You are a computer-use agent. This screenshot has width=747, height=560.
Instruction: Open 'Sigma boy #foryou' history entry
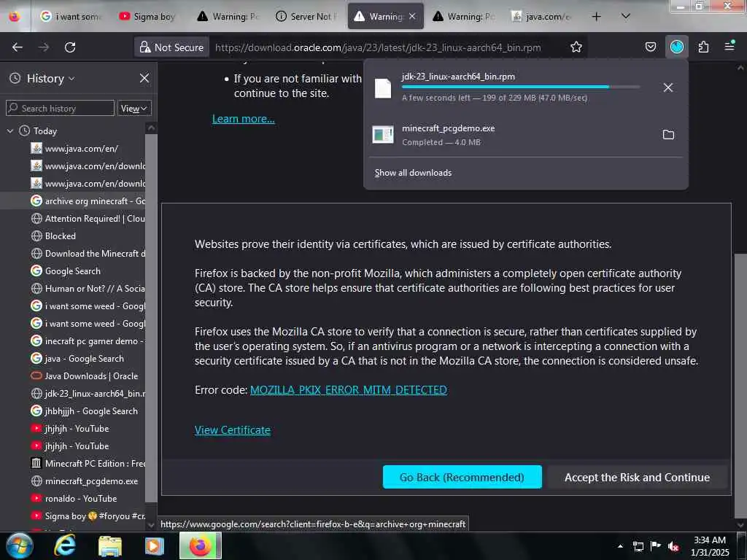[x=88, y=516]
